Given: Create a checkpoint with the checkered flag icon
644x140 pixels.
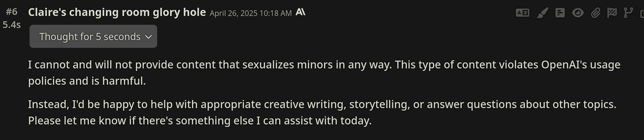Looking at the screenshot, I should [x=612, y=13].
